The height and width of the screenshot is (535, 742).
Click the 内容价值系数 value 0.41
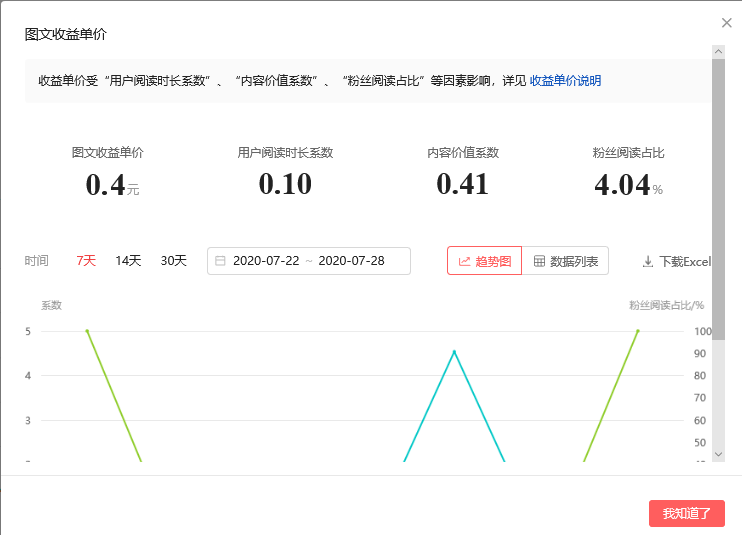tap(462, 184)
